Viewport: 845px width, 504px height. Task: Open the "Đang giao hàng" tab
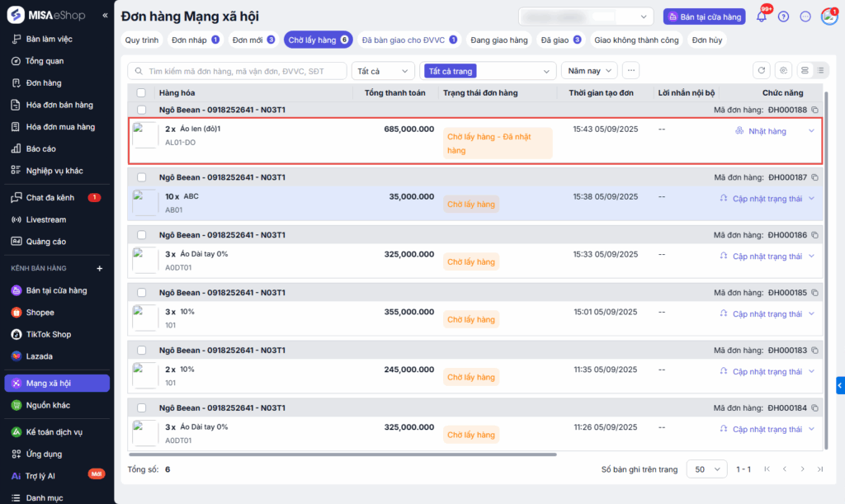[x=498, y=40]
